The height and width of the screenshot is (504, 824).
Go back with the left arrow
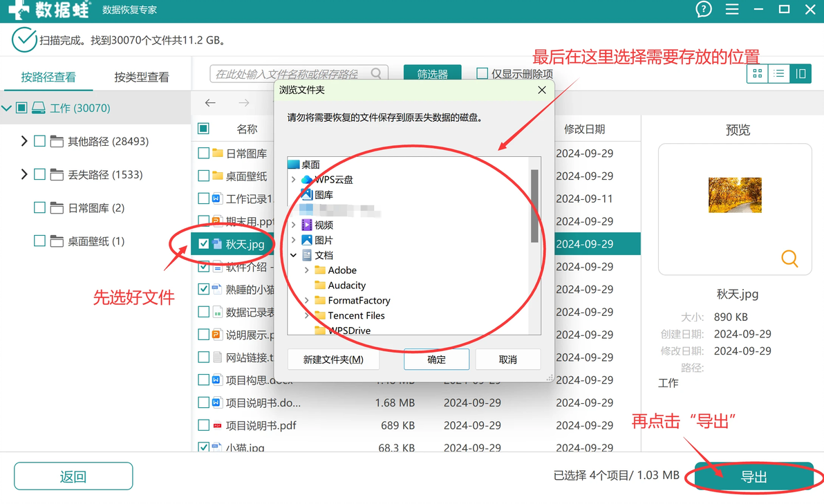point(210,102)
